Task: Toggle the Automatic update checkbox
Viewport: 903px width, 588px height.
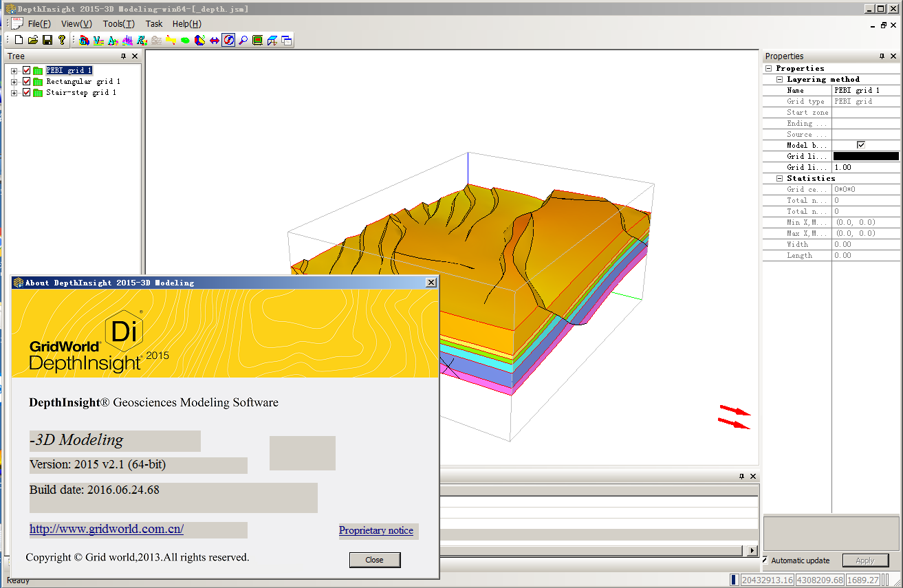Action: click(x=765, y=560)
